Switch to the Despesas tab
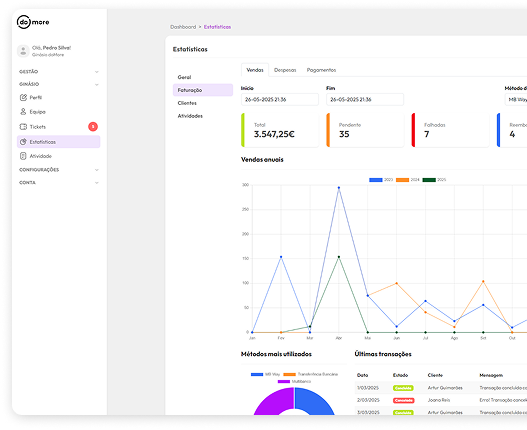Screen dimensions: 527x430 tap(285, 70)
